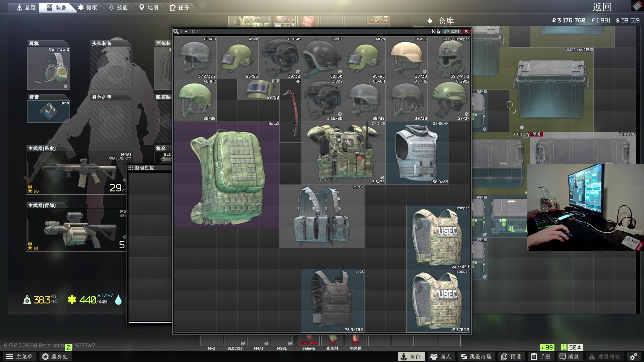Select the TC 800 helmet with 24.5/30 durability
The image size is (644, 362).
point(322,100)
